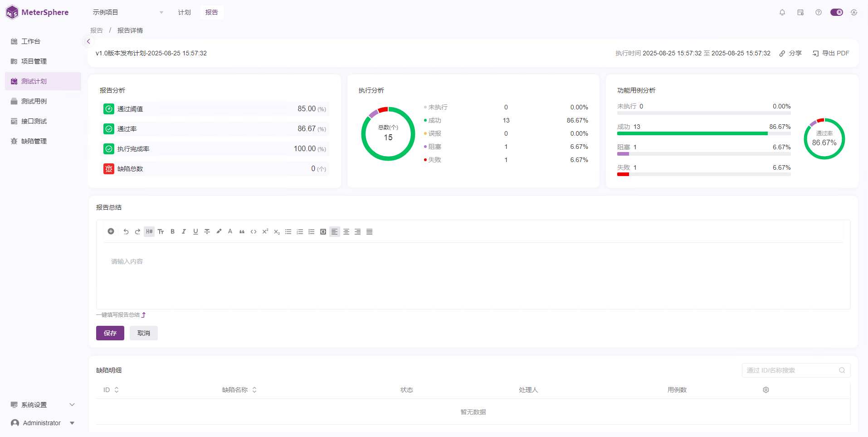Viewport: 868px width, 437px height.
Task: Switch to the 计划 tab
Action: click(x=184, y=12)
